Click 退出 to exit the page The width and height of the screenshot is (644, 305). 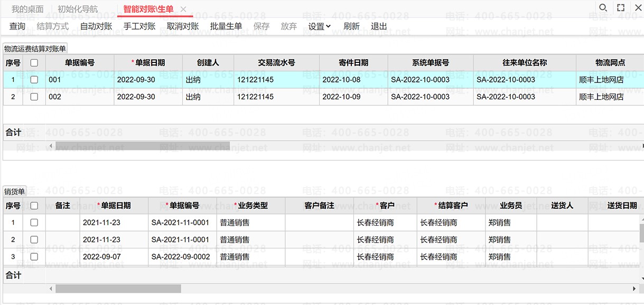coord(379,26)
